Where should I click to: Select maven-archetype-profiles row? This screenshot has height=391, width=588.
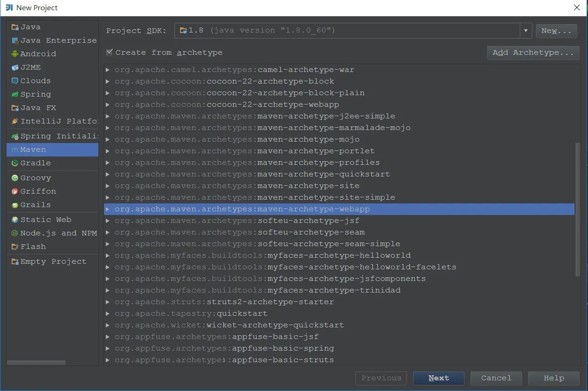(339, 163)
